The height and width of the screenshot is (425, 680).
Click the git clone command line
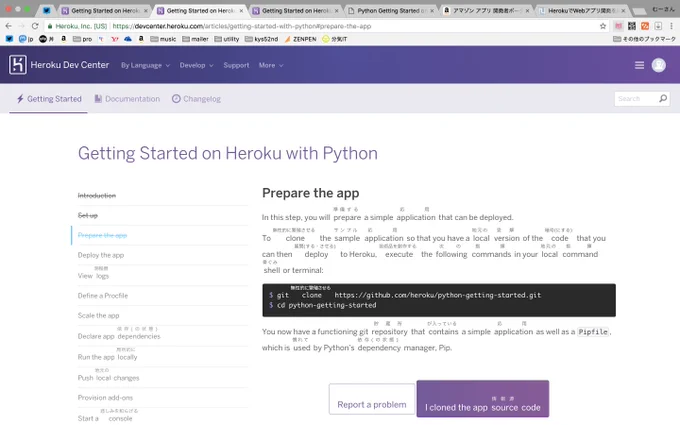tap(405, 295)
